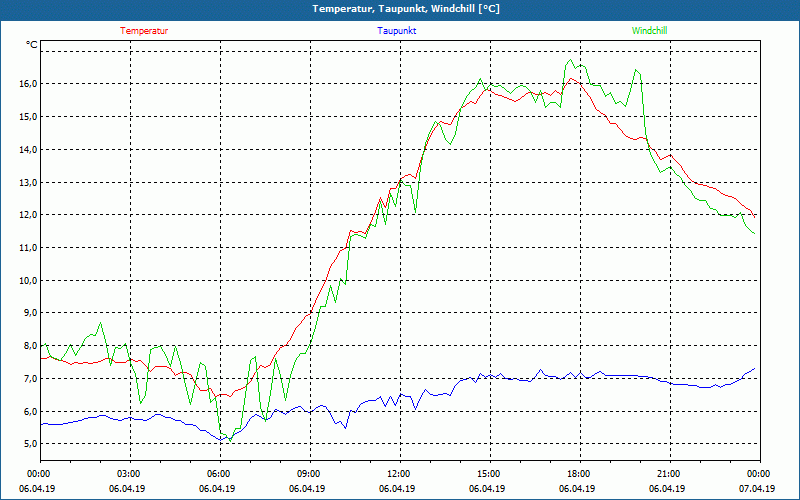Click the 9,0 y-axis value
The image size is (800, 500).
click(x=31, y=313)
